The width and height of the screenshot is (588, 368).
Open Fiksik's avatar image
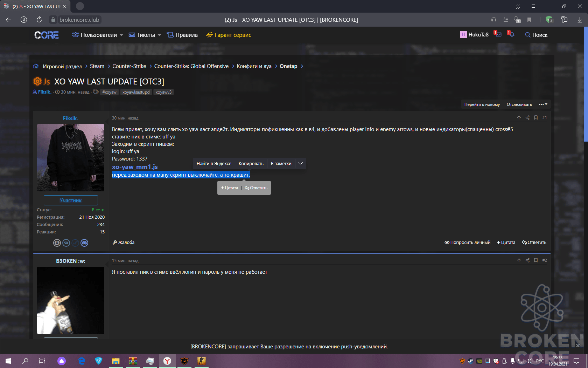[71, 157]
